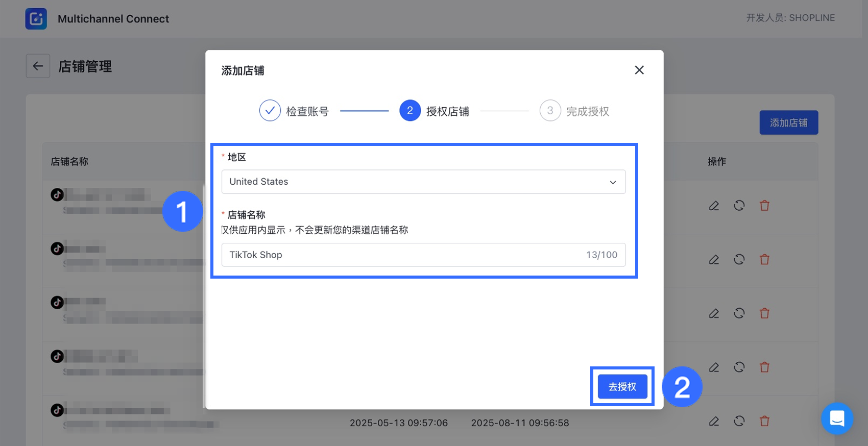Select the 检查账号 step check icon
Viewport: 868px width, 446px height.
tap(270, 111)
